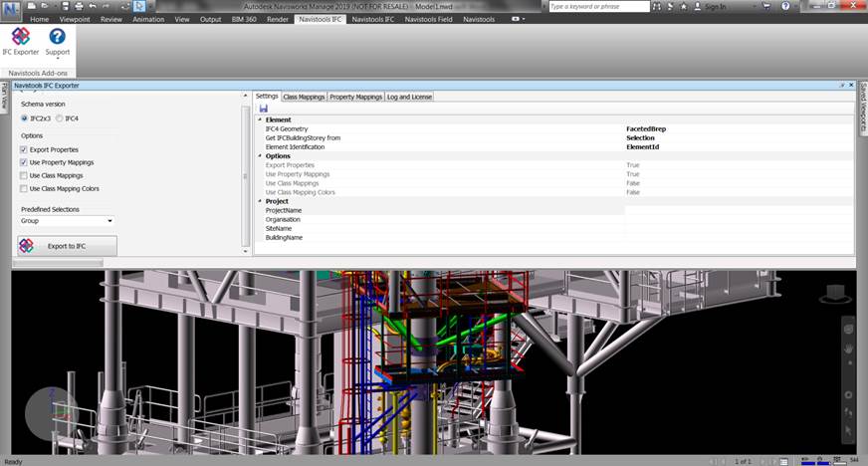Screen dimensions: 868x466
Task: Open the Navisworks application menu button
Action: [11, 9]
